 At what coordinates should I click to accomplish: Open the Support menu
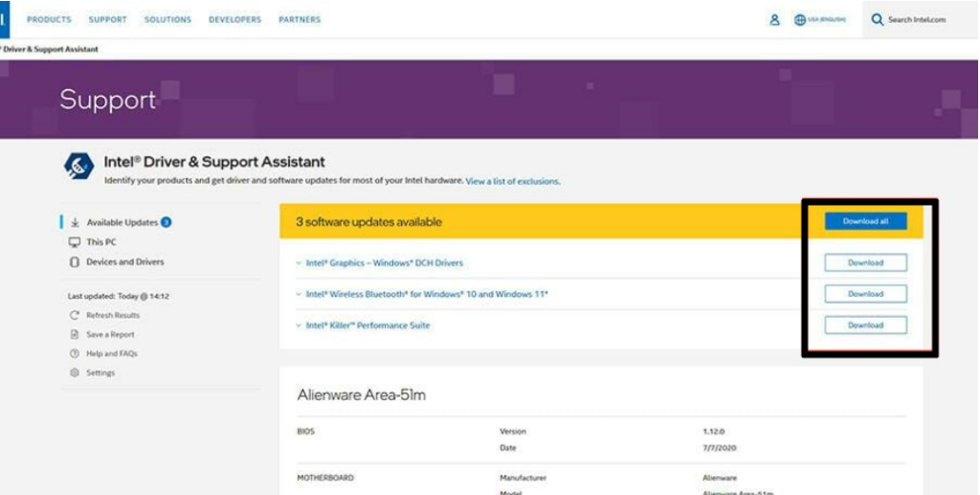point(107,20)
